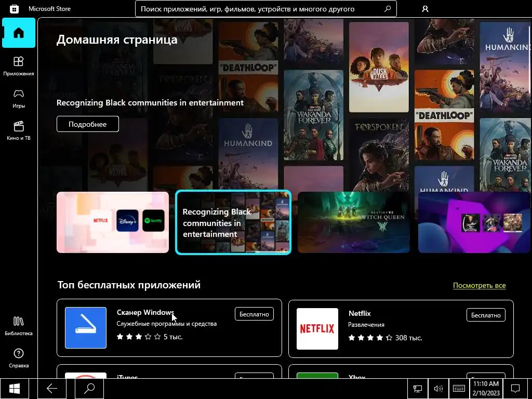Go to the Игры section
This screenshot has width=532, height=399.
coord(19,98)
